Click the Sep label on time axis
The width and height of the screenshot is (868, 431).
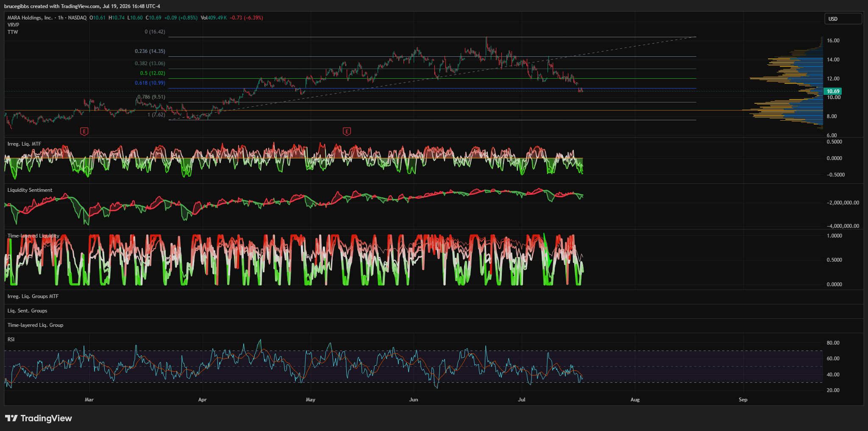pos(743,400)
